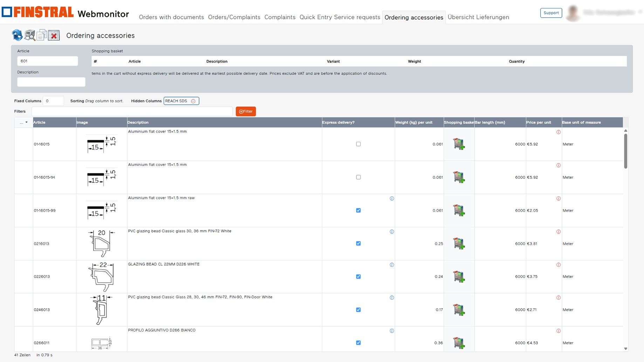Open the user account menu
The width and height of the screenshot is (644, 362).
(x=604, y=13)
